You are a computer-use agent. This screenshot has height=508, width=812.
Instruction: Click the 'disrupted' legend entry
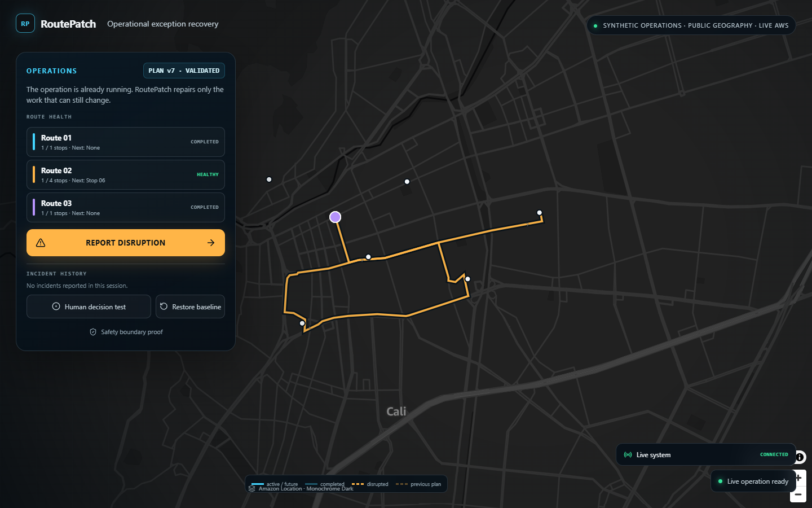coord(370,484)
